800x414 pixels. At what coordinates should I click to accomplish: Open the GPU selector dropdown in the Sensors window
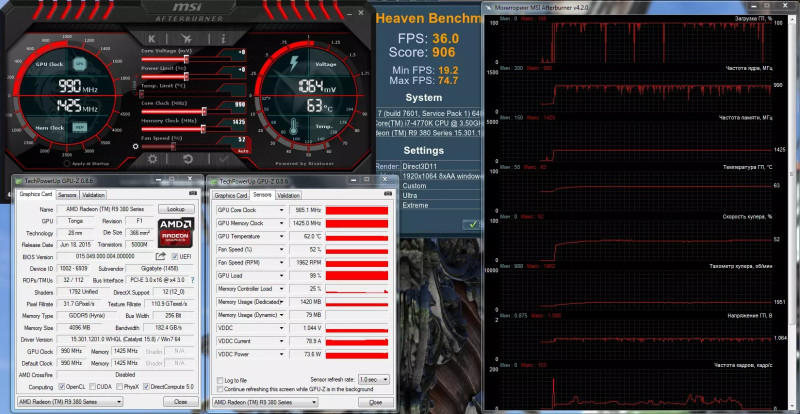(265, 402)
